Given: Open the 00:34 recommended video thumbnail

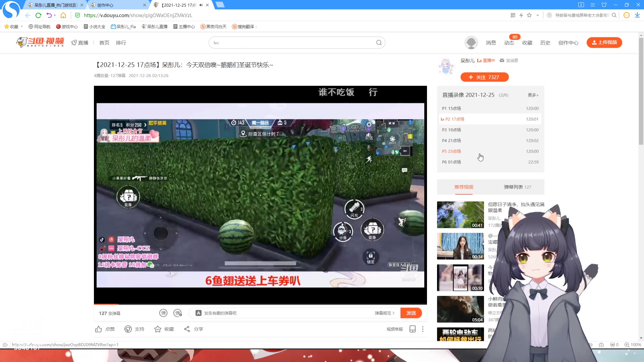Looking at the screenshot, I should pyautogui.click(x=460, y=246).
